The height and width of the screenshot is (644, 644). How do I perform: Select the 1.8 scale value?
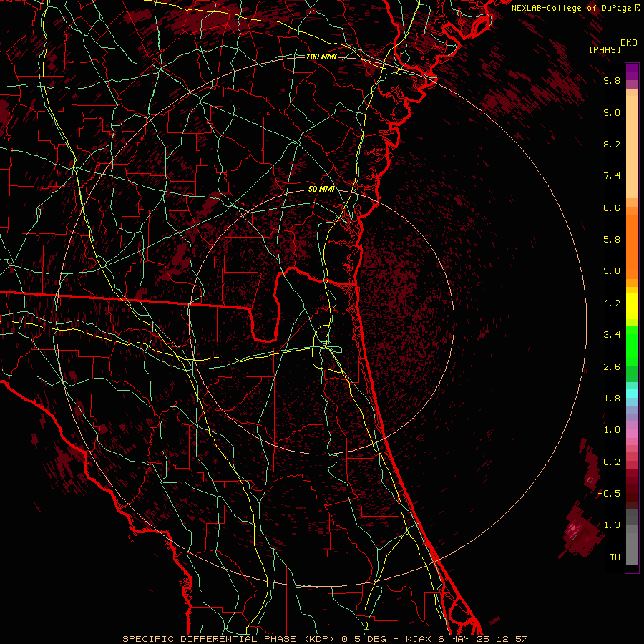pos(612,399)
